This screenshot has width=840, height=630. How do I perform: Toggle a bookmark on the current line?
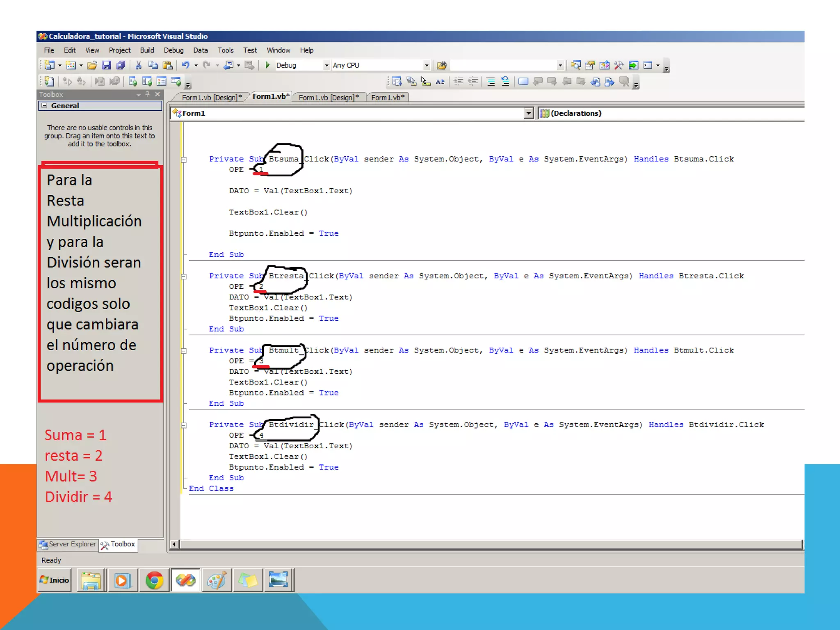pyautogui.click(x=523, y=81)
